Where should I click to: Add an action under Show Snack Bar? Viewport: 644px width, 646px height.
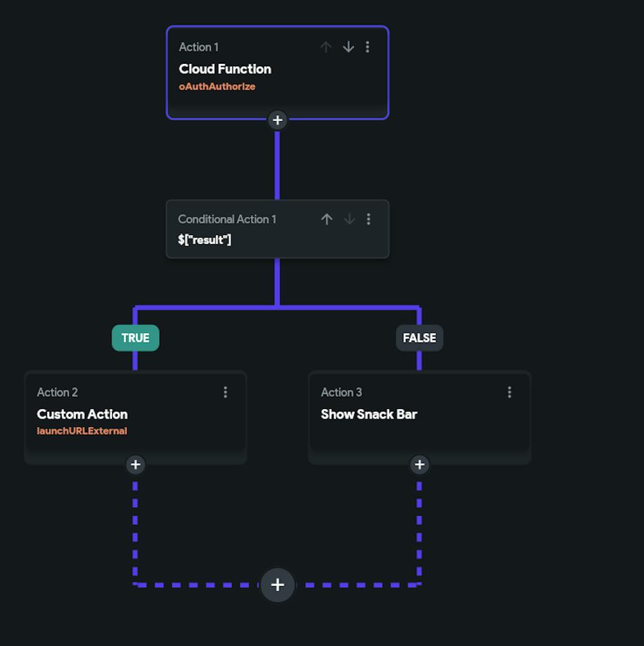(x=419, y=464)
